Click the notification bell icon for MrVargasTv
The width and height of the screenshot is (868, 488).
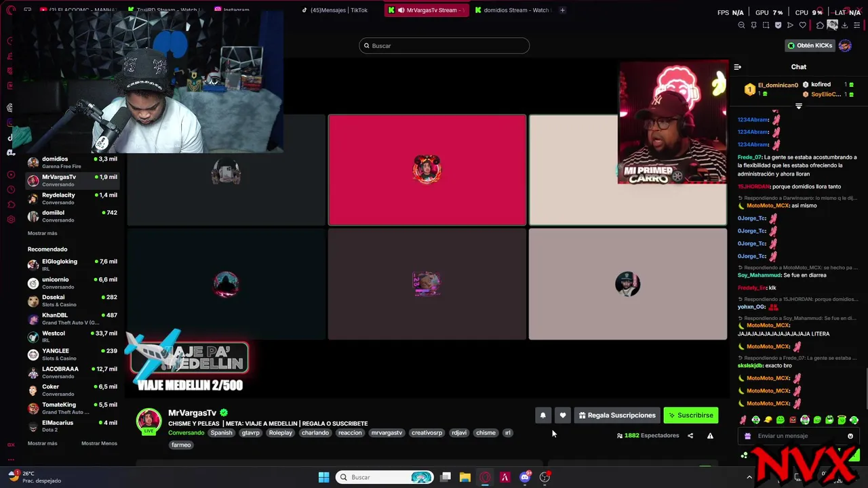coord(542,415)
